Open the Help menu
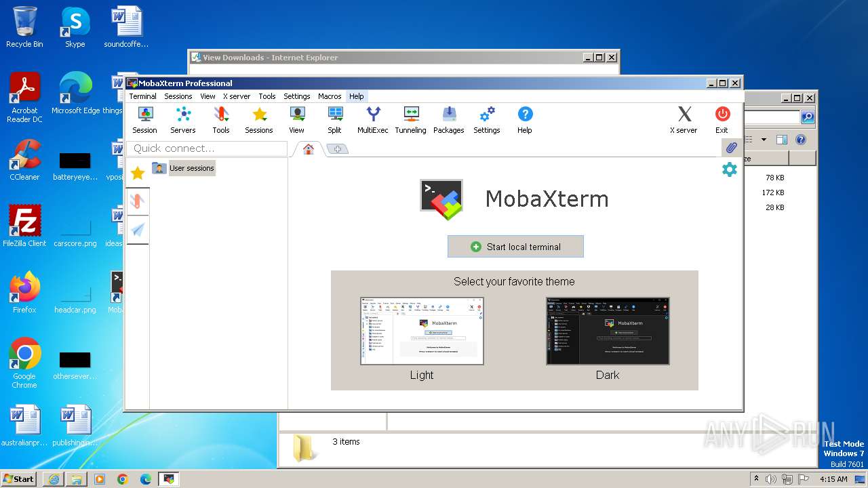 (x=357, y=96)
